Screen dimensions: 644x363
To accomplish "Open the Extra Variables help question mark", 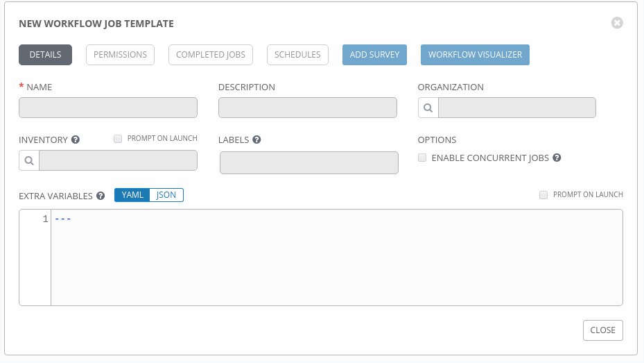I will click(101, 196).
